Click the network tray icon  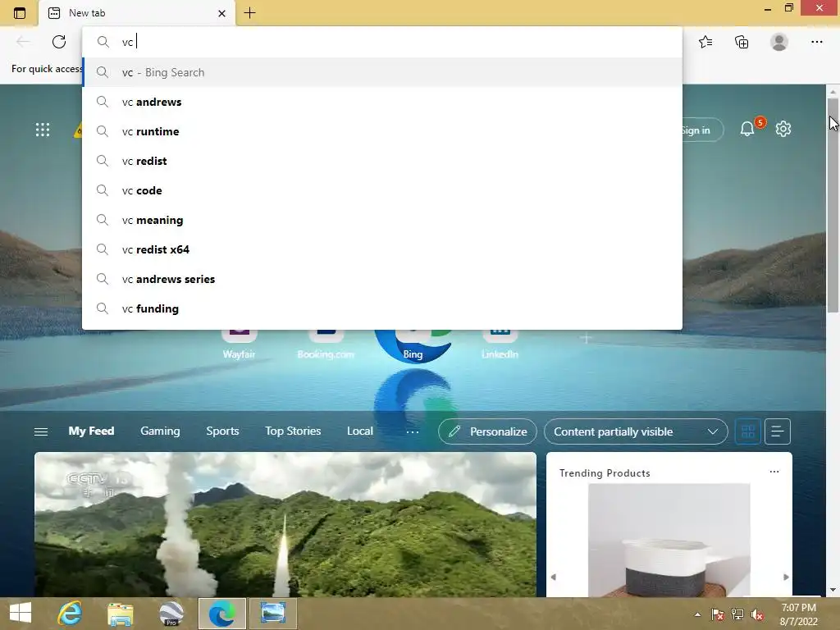pyautogui.click(x=737, y=614)
